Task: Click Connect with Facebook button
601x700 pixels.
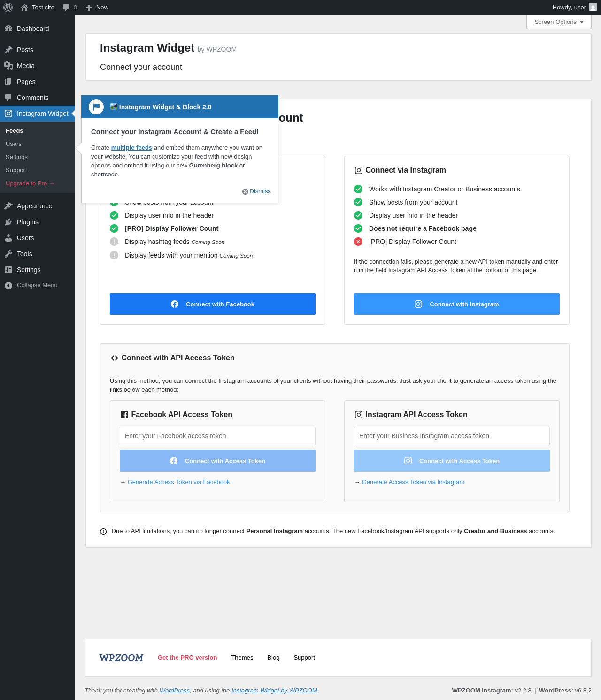Action: pos(213,304)
